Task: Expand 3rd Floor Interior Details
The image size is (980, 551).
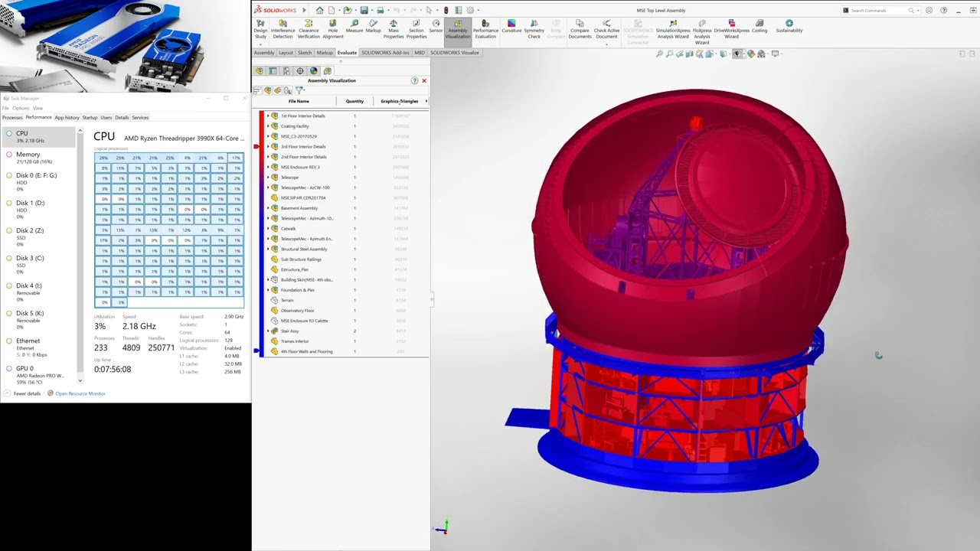Action: (268, 146)
